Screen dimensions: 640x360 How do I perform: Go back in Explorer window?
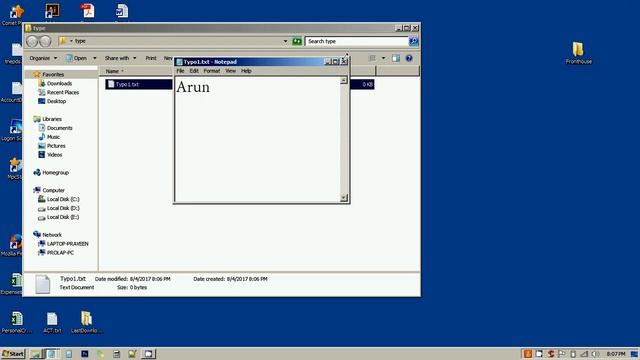pos(32,41)
